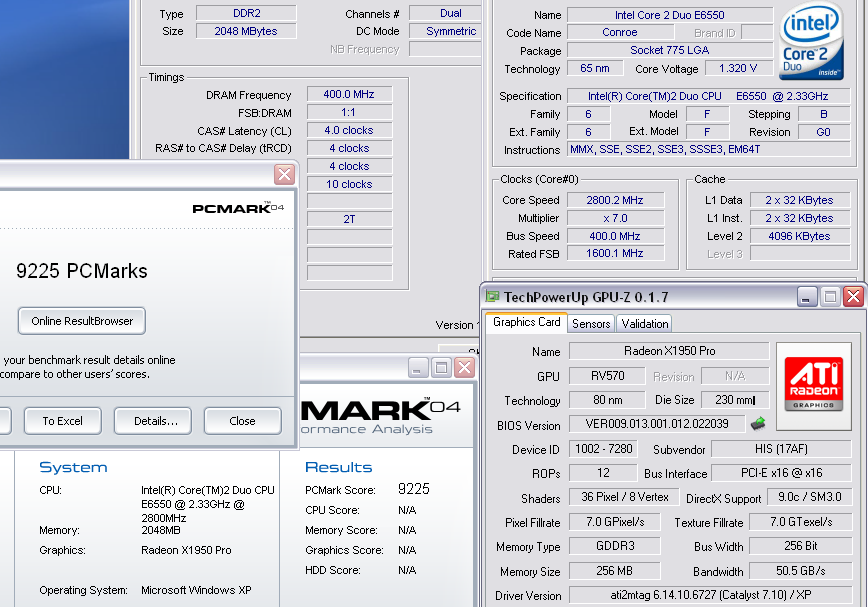Viewport: 868px width, 607px height.
Task: Close the GPU-Z window
Action: [x=854, y=297]
